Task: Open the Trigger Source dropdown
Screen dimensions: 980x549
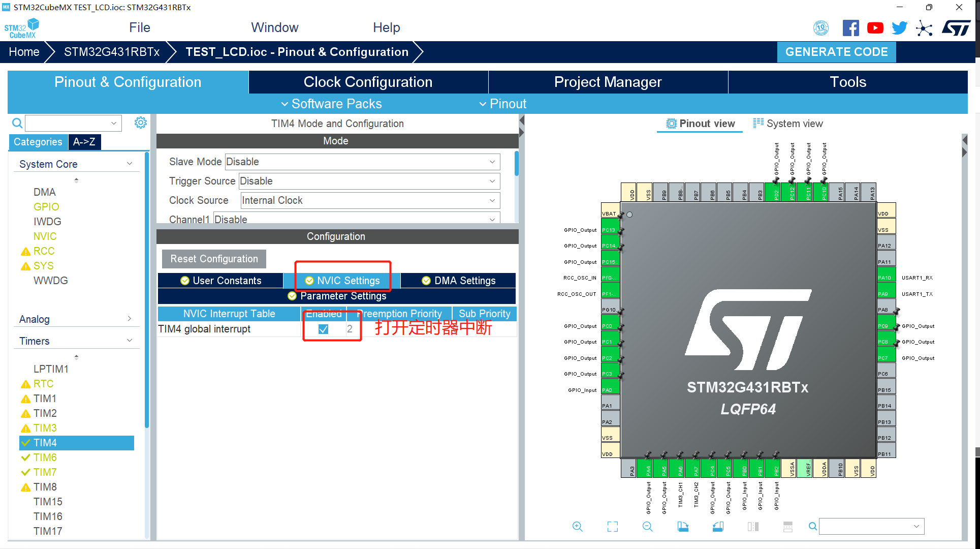Action: 369,181
